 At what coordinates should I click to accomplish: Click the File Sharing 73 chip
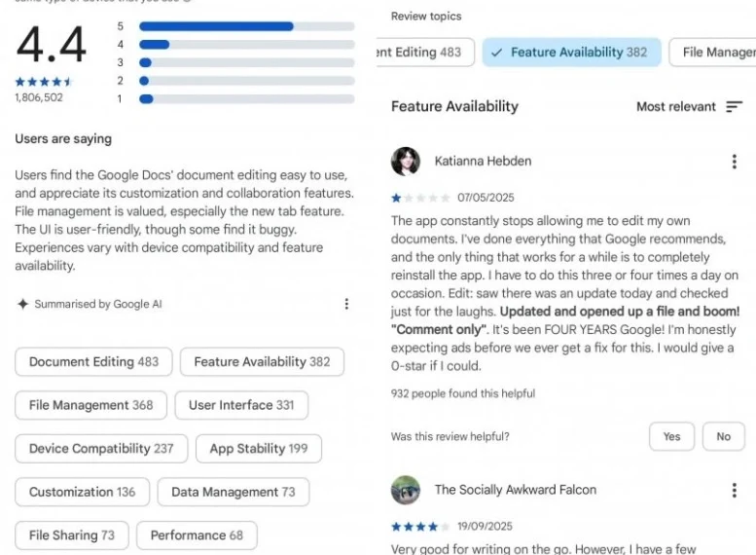(x=71, y=536)
